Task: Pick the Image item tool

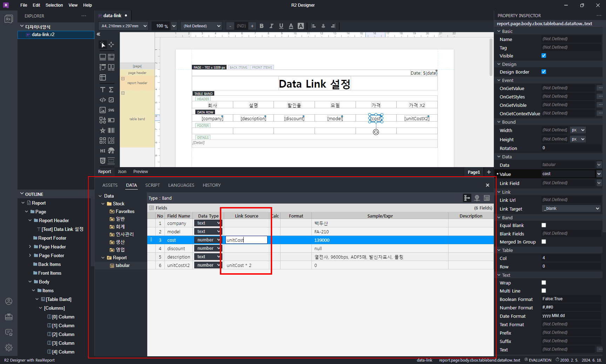Action: pyautogui.click(x=102, y=110)
